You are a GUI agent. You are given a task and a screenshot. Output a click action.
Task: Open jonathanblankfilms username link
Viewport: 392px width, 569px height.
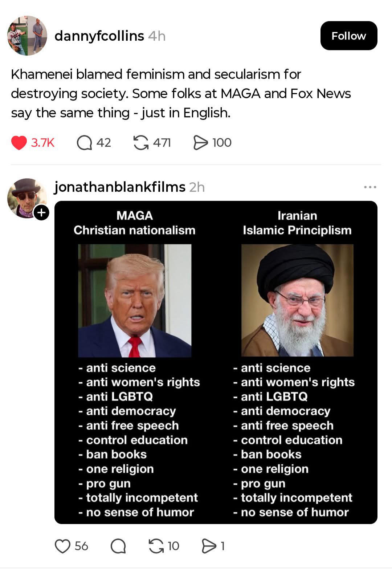point(120,187)
